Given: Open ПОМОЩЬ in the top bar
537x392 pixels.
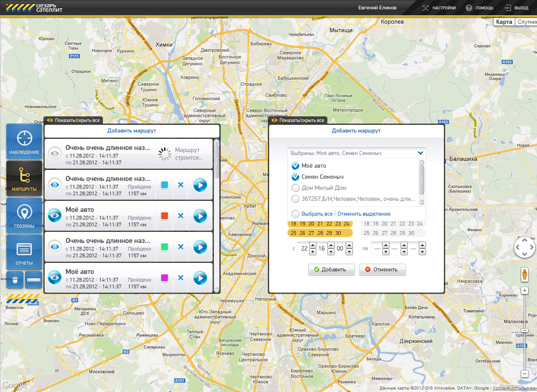Looking at the screenshot, I should [480, 8].
